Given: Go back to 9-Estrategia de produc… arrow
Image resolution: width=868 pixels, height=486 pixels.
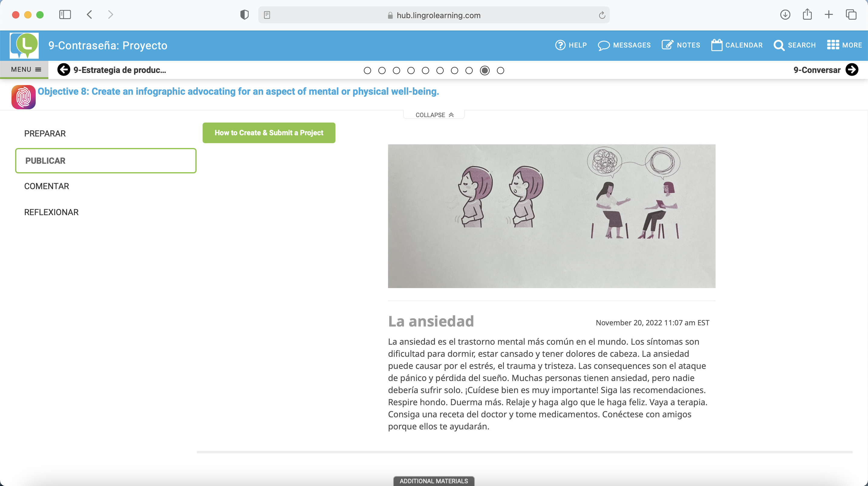Looking at the screenshot, I should coord(64,70).
